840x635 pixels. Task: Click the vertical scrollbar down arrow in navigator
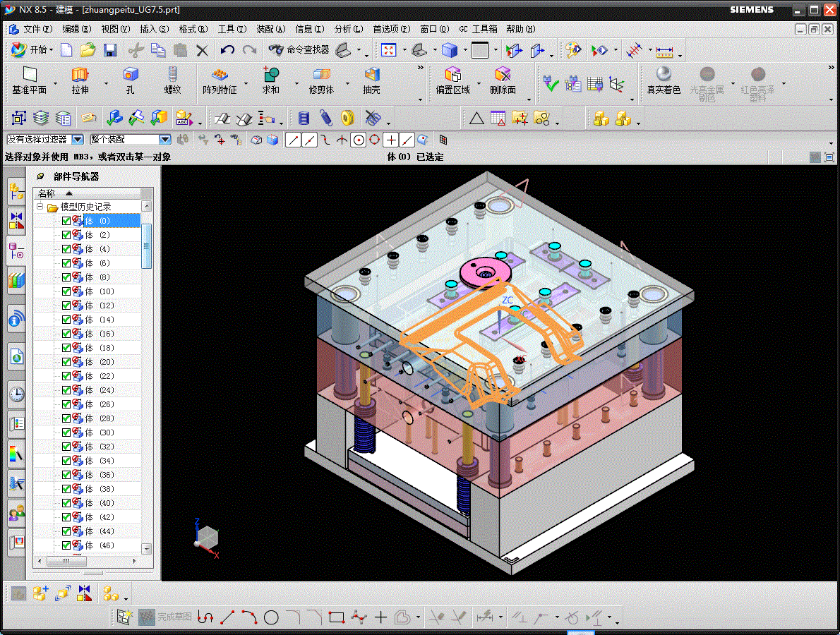coord(147,549)
